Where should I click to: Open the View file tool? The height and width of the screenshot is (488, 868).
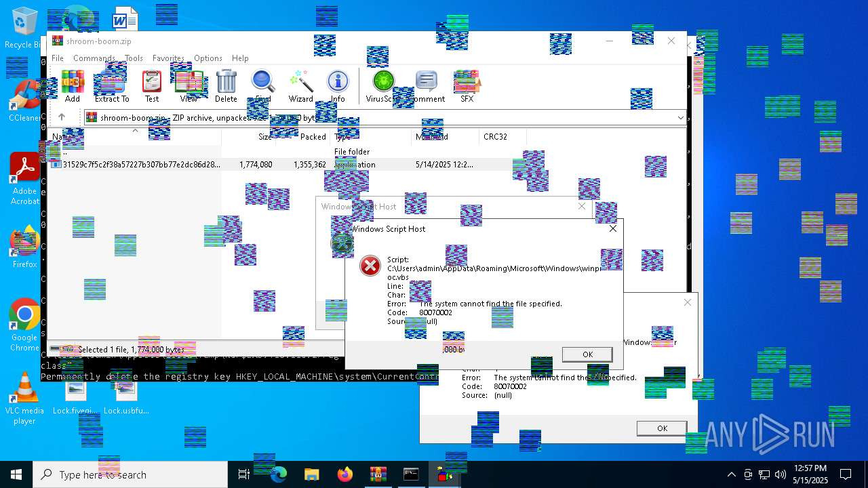pyautogui.click(x=189, y=87)
